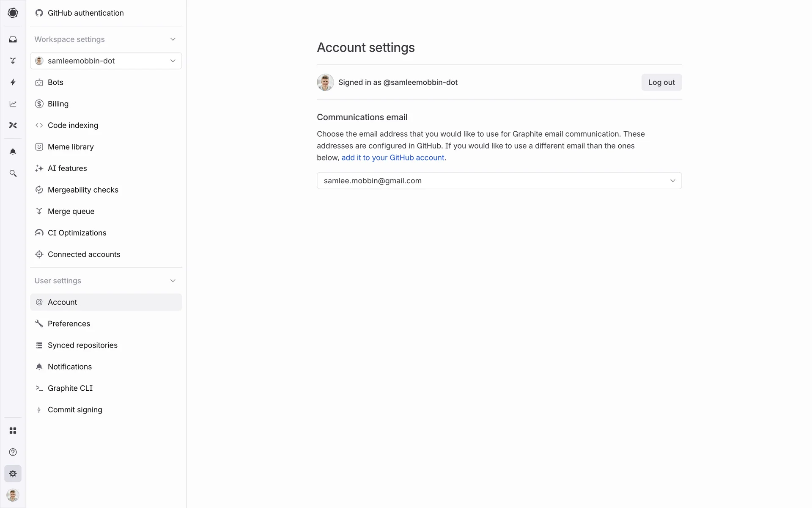Collapse the User settings section
The width and height of the screenshot is (812, 508).
click(173, 281)
